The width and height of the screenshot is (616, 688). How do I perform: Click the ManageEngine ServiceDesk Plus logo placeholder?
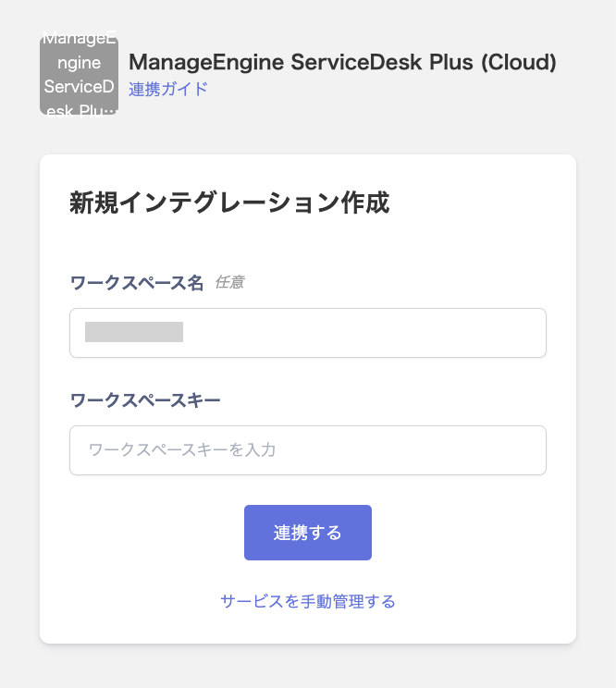click(79, 76)
